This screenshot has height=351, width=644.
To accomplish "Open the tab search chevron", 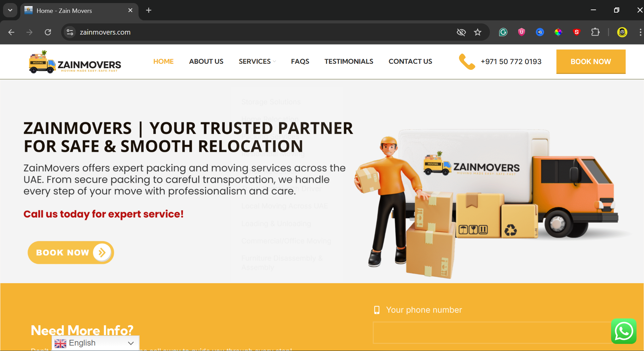I will [x=10, y=10].
